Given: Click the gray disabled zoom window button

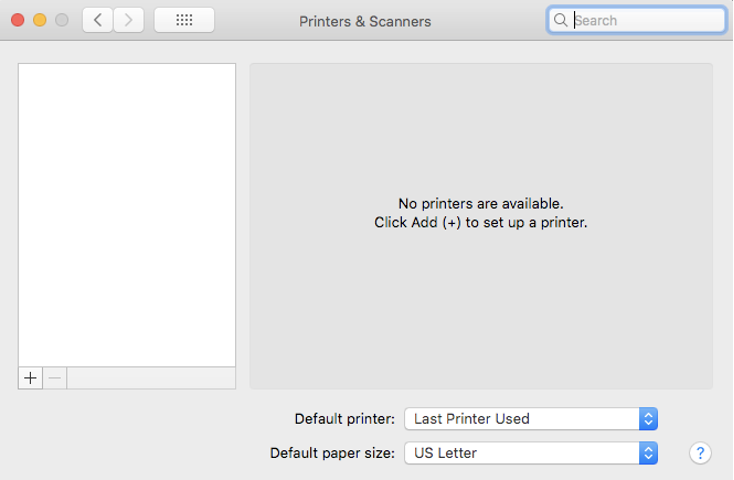Looking at the screenshot, I should (62, 20).
